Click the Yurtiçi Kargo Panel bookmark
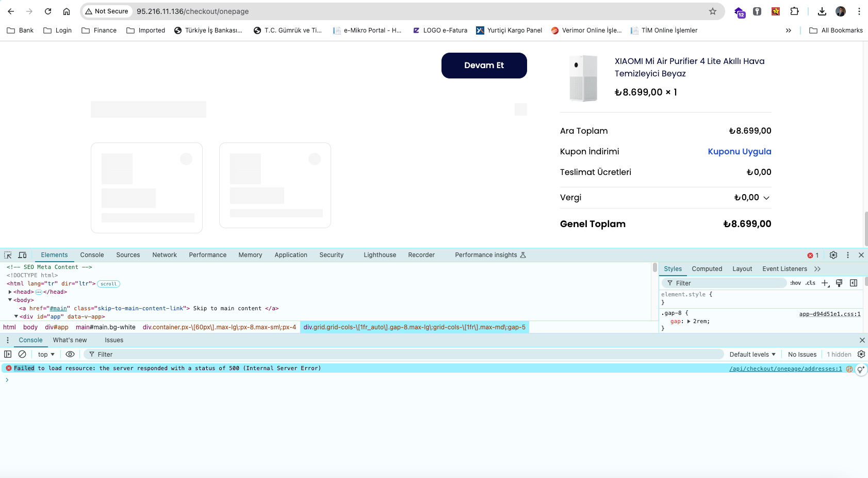Screen dimensions: 868x478 click(509, 30)
